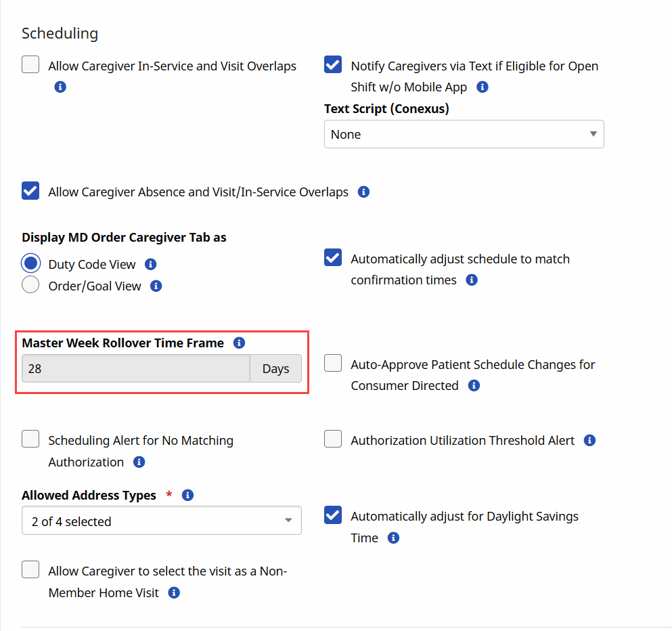This screenshot has width=672, height=631.
Task: Uncheck Notify Caregivers via Text checkbox
Action: (333, 65)
